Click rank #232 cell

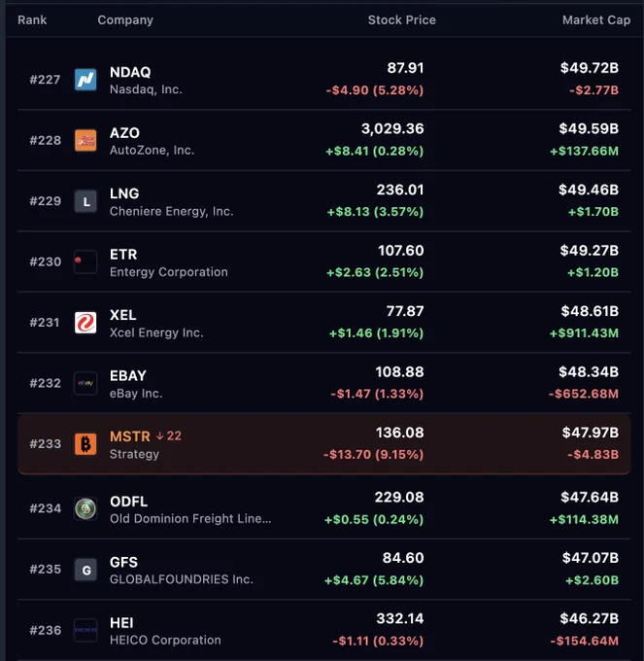pyautogui.click(x=45, y=383)
